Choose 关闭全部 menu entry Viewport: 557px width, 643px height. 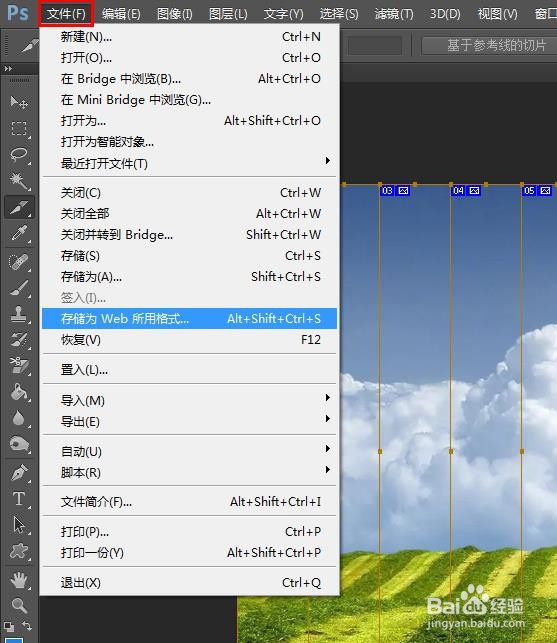(189, 214)
